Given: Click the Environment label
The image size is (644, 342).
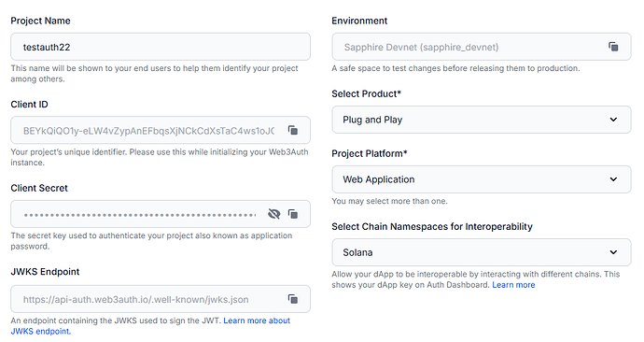Looking at the screenshot, I should [x=359, y=21].
